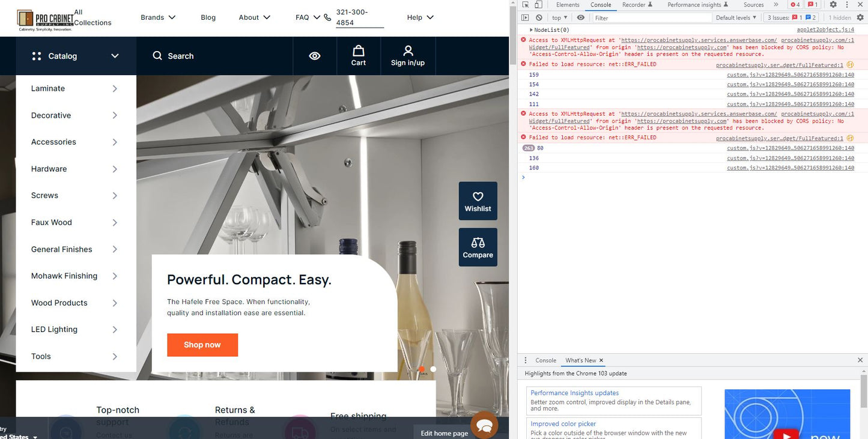Open the Wishlist heart button
This screenshot has height=439, width=868.
[x=478, y=201]
